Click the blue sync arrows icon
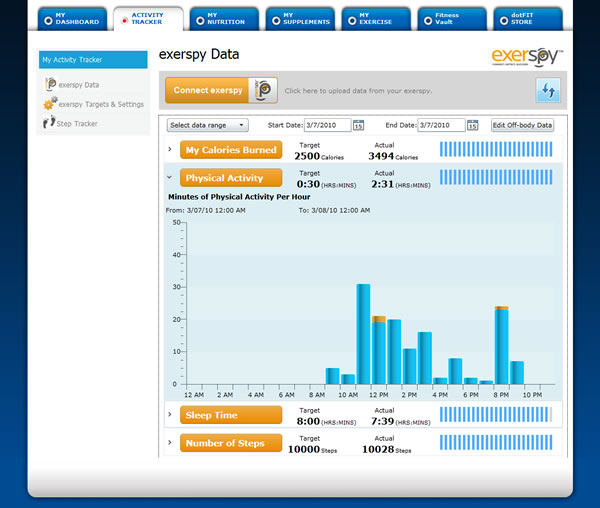This screenshot has height=508, width=600. tap(547, 91)
